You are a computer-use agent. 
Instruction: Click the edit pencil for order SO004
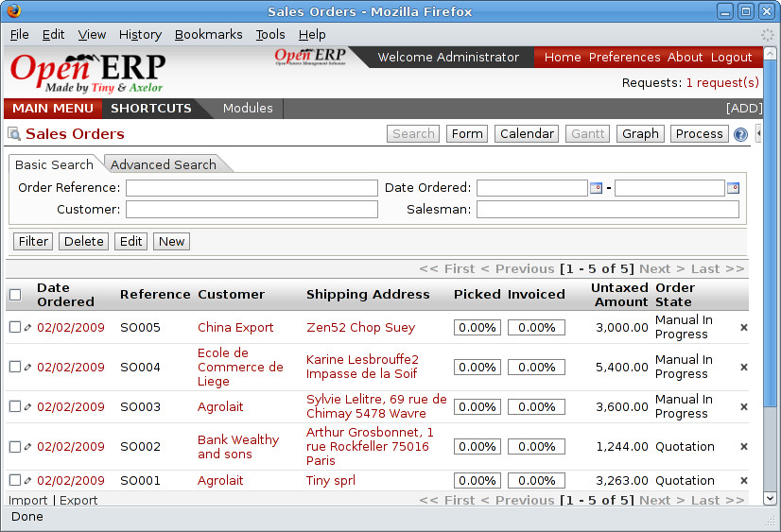point(28,368)
